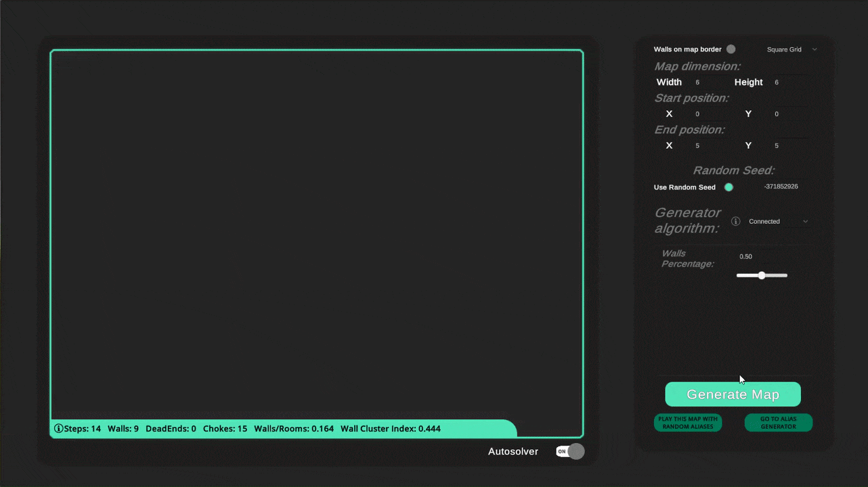Click the End position Y field

click(x=789, y=146)
